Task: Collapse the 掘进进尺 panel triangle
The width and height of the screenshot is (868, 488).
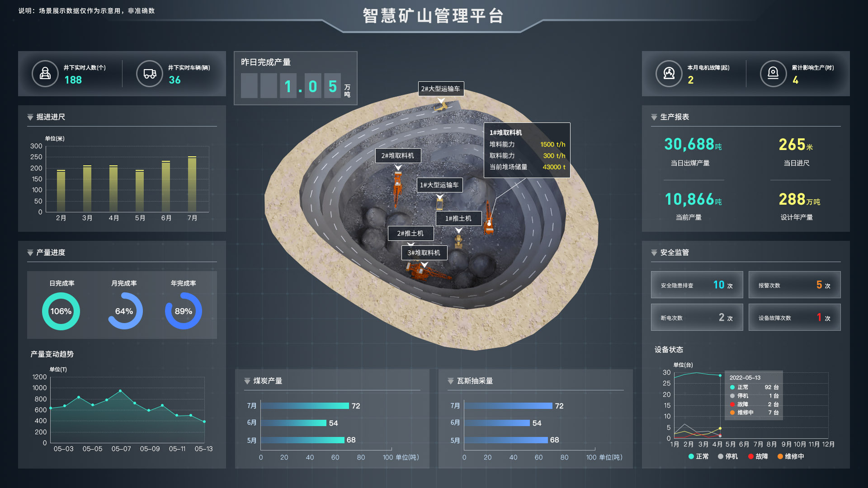Action: pos(30,117)
